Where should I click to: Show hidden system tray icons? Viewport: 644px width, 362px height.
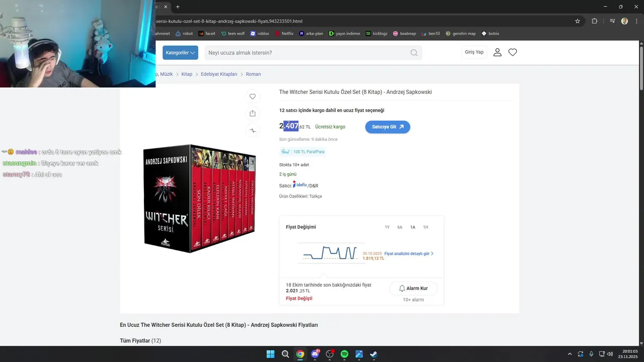click(570, 354)
